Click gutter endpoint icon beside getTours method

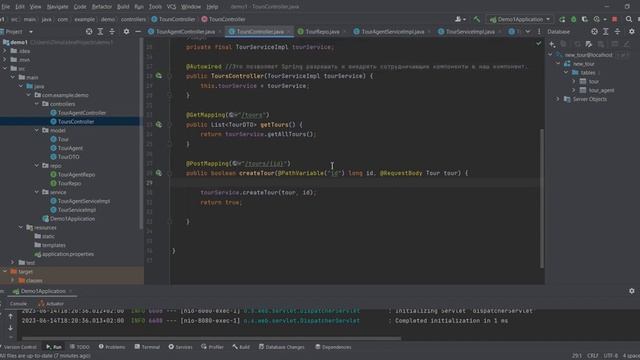point(158,124)
